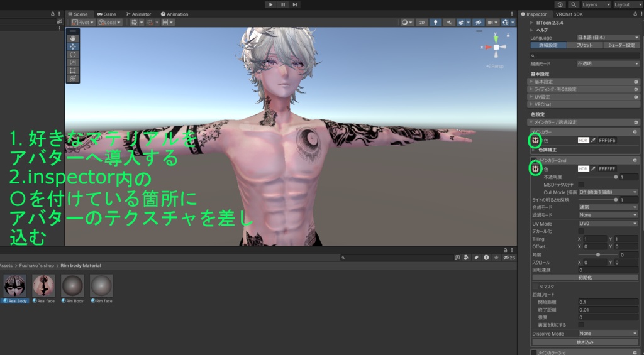Click the Project search by label icon
644x355 pixels.
tap(476, 258)
